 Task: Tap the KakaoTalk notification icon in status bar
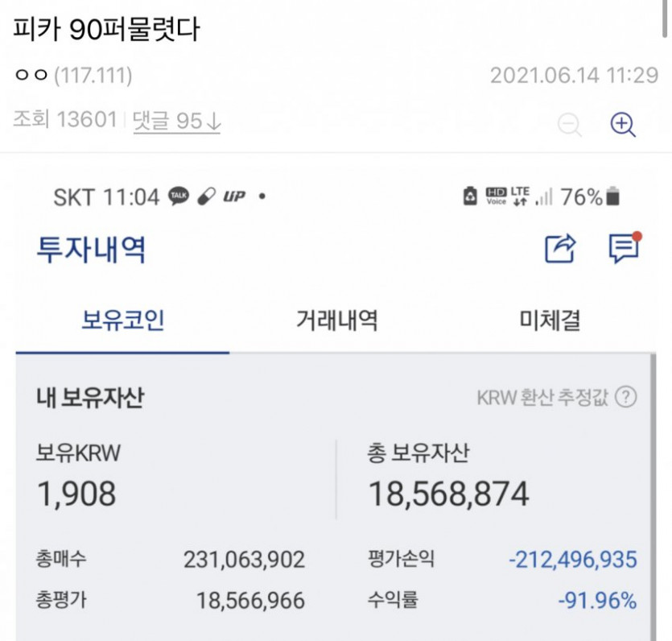pos(179,196)
